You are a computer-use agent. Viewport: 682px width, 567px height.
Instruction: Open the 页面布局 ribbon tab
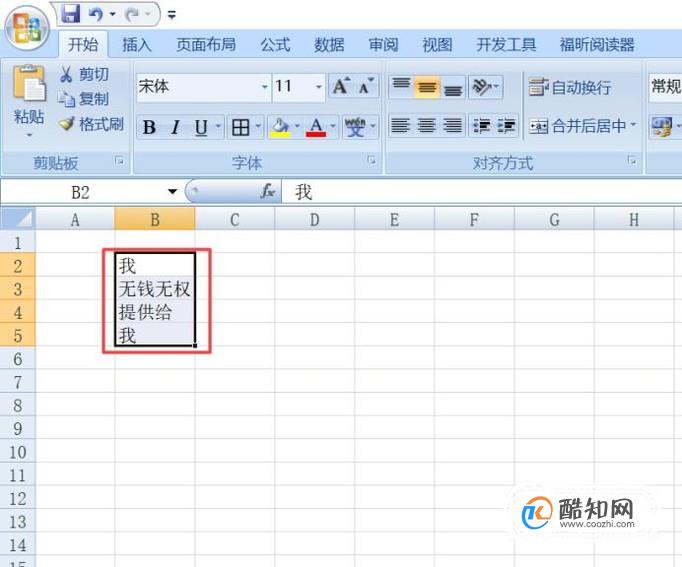click(206, 45)
